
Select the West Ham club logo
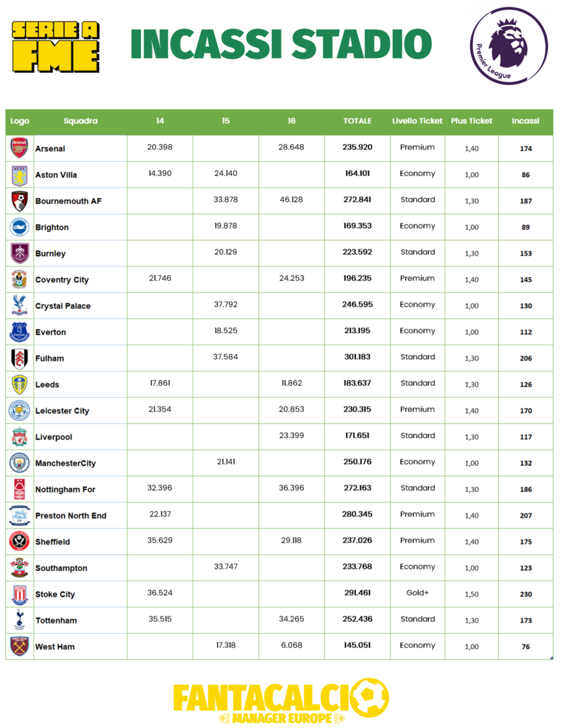(20, 646)
